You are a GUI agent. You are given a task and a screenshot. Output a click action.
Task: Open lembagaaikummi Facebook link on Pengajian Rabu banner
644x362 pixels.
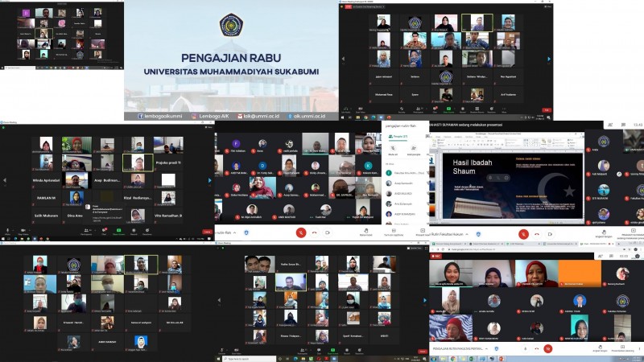pyautogui.click(x=159, y=116)
